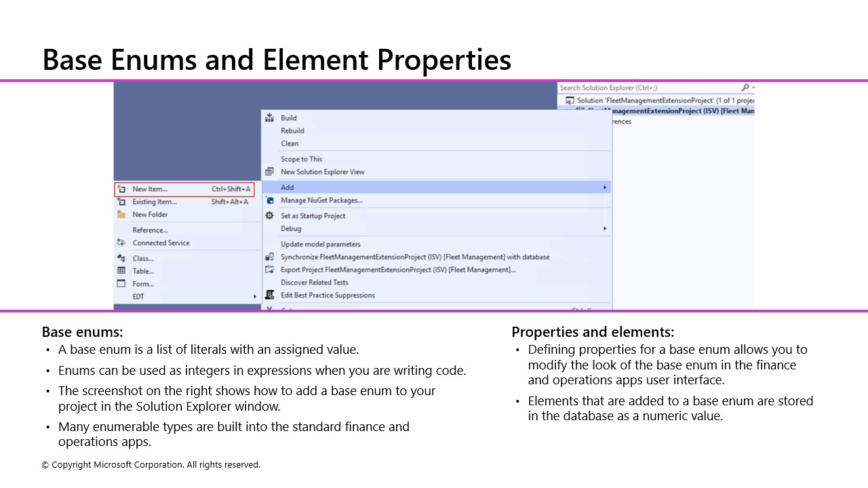
Task: Open Manage NuGet Packages
Action: click(321, 200)
